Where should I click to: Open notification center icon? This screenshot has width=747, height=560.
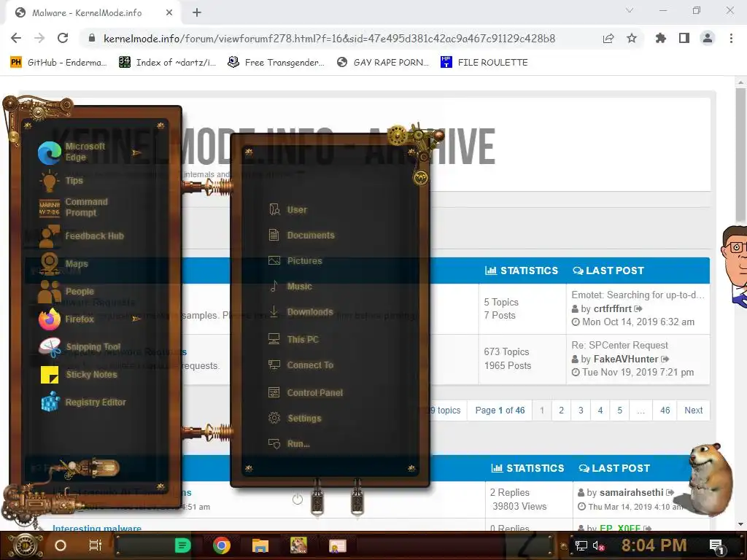[716, 545]
